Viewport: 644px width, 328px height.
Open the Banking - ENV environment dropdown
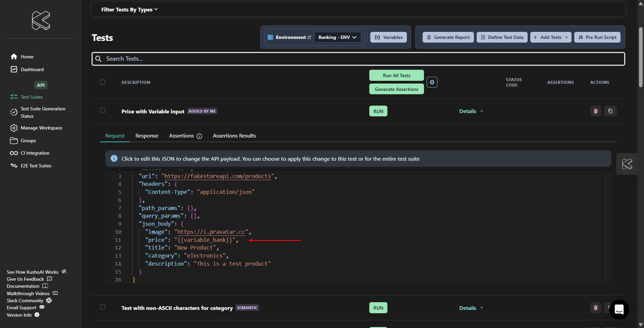pos(337,37)
